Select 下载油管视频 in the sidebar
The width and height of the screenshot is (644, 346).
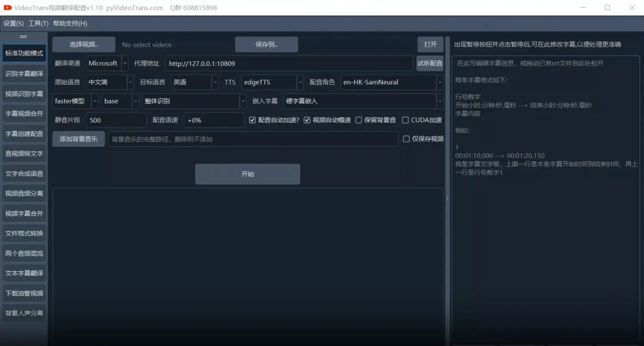pos(24,293)
